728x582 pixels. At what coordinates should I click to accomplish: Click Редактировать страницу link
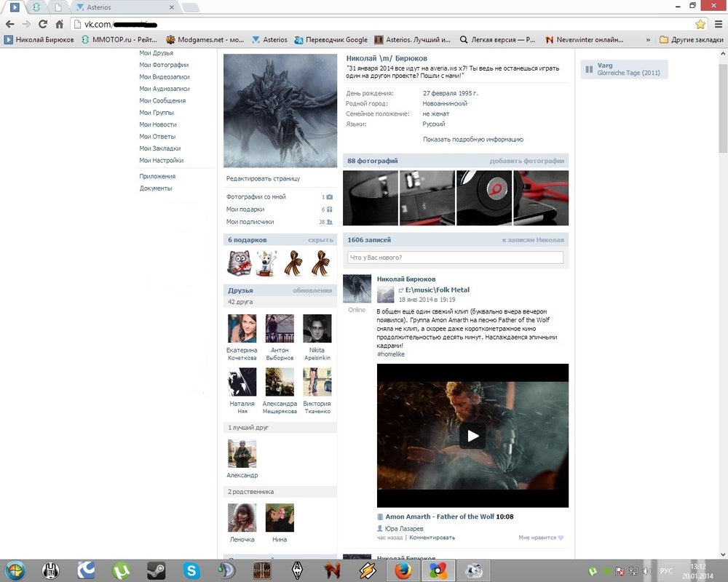pyautogui.click(x=262, y=178)
